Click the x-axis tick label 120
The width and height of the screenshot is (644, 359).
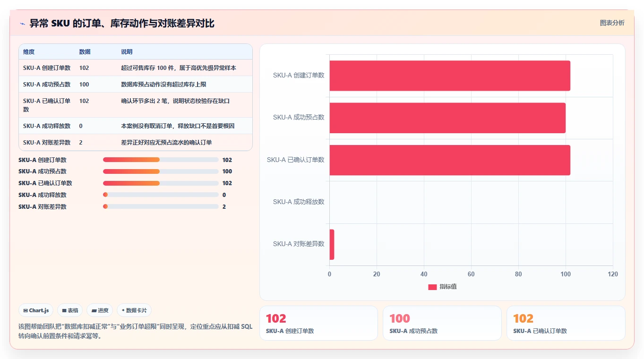pos(613,274)
